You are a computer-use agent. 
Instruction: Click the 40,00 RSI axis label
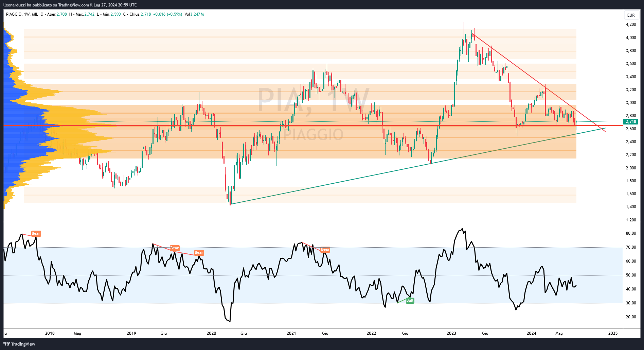(x=631, y=289)
